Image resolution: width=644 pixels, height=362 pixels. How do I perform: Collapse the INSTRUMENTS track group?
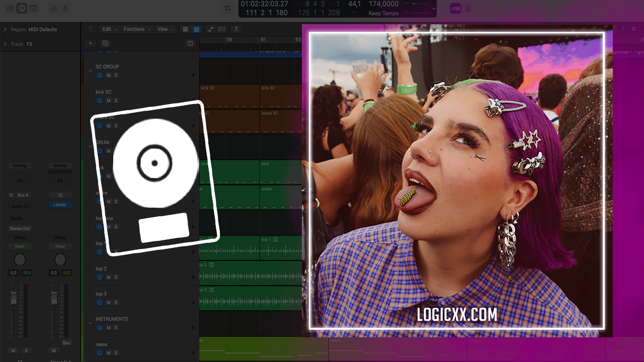coord(91,323)
